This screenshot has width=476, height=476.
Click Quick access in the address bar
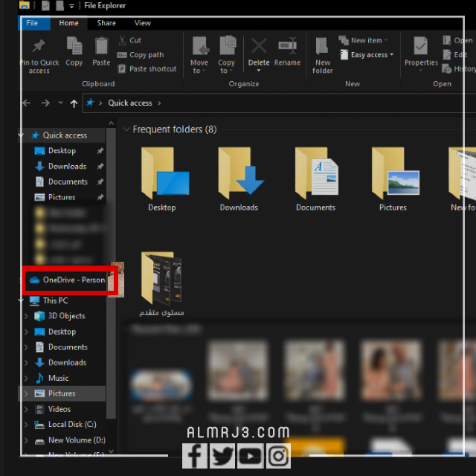coord(130,103)
